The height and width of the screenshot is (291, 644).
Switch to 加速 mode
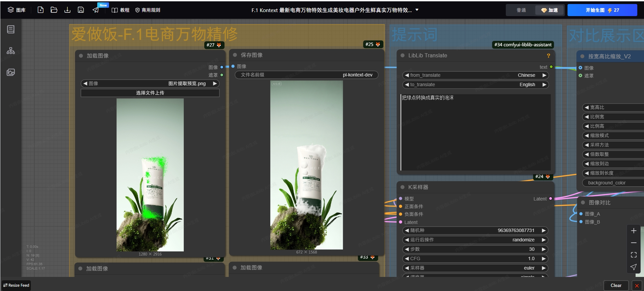pyautogui.click(x=549, y=10)
